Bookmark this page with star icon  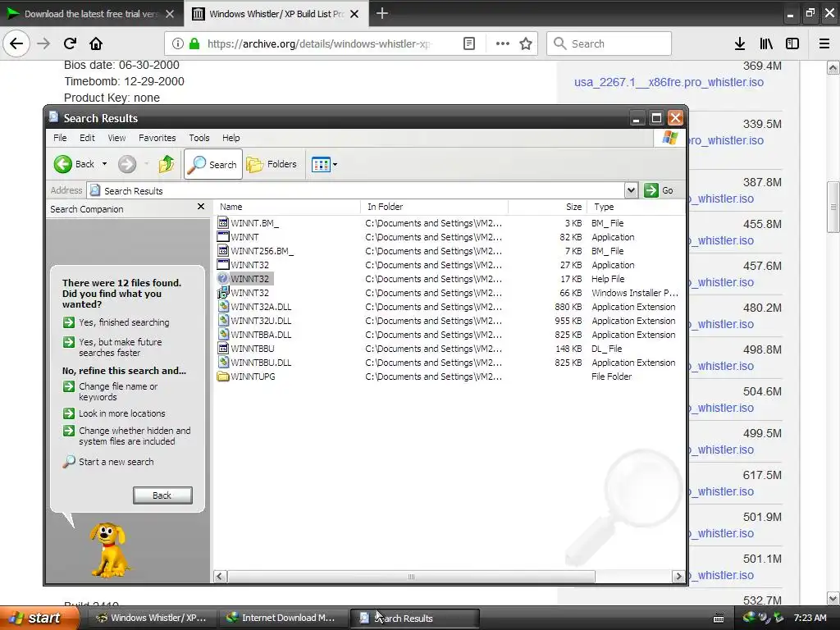pos(526,43)
